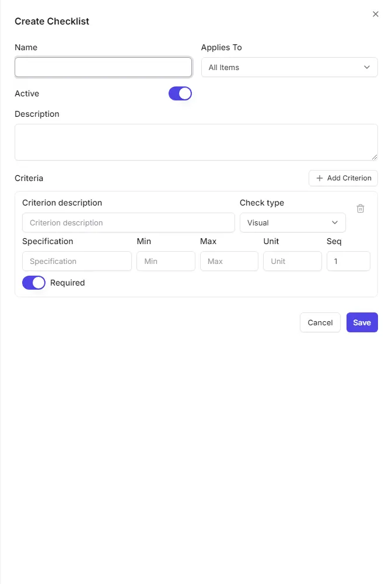Open the Check type Visual dropdown
Image resolution: width=392 pixels, height=584 pixels.
click(x=292, y=223)
